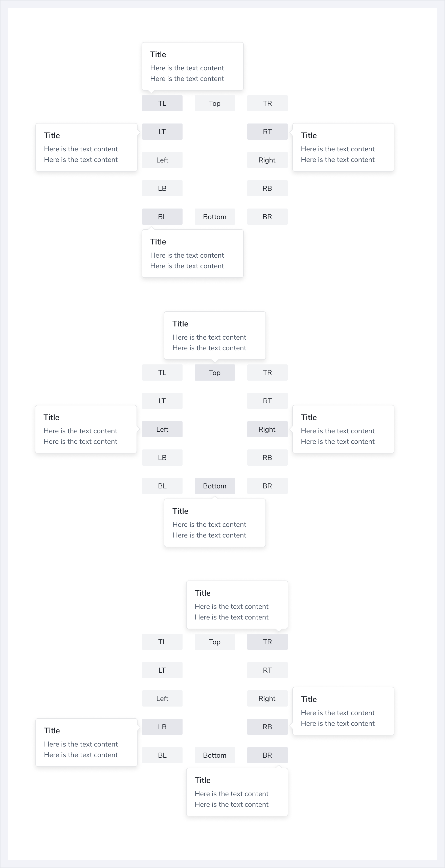Click the popover above the highlighted Top button
This screenshot has width=445, height=868.
pos(214,335)
